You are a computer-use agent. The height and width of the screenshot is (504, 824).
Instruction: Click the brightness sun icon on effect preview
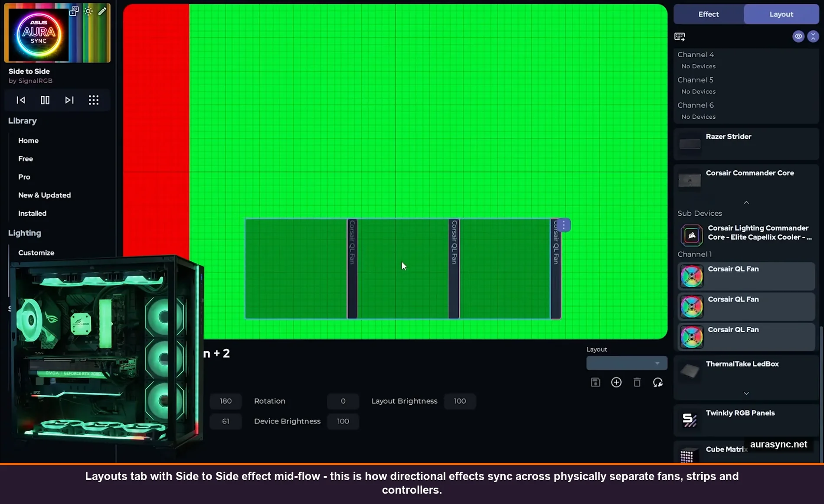88,11
